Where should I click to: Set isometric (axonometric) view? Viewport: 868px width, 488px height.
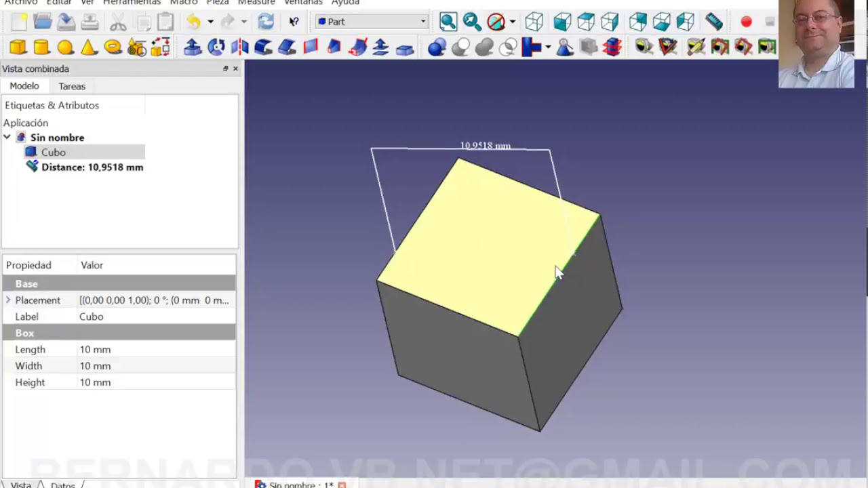534,22
